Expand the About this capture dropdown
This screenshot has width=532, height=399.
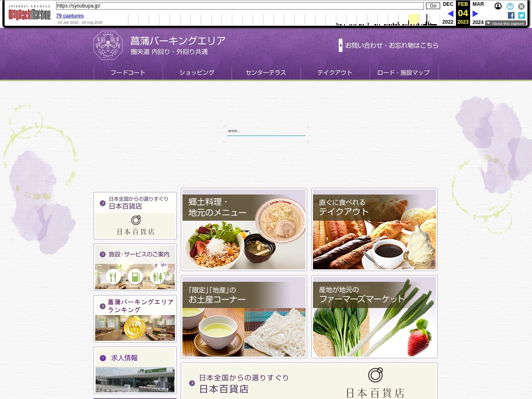pyautogui.click(x=505, y=24)
